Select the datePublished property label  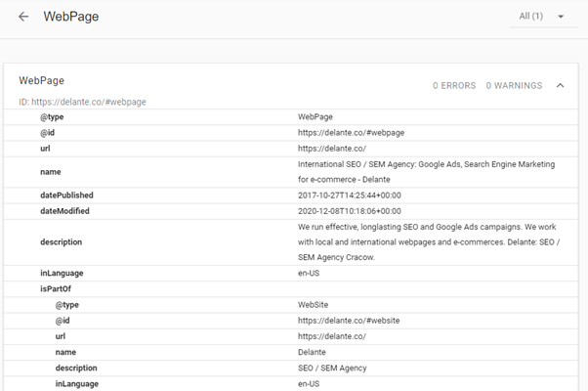point(66,195)
